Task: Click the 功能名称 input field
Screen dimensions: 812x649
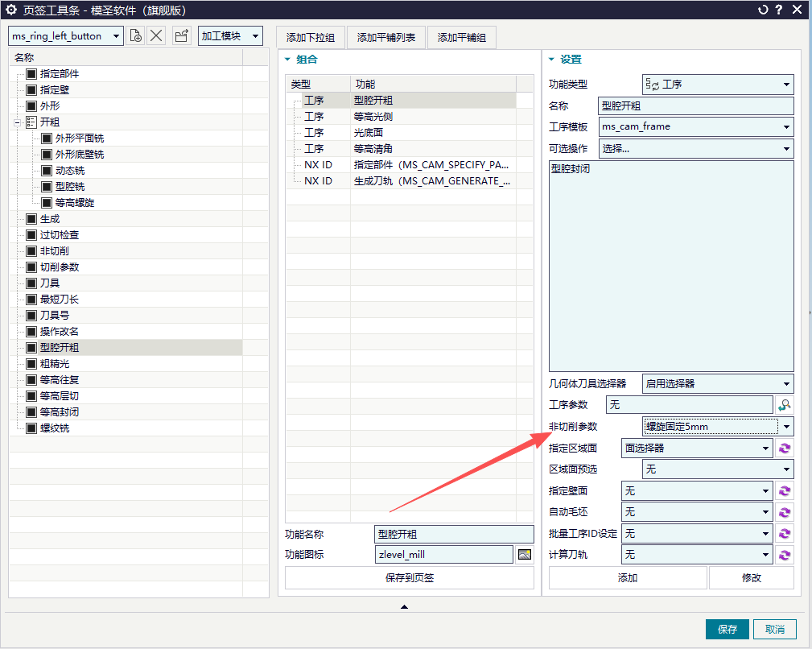Action: [x=454, y=534]
